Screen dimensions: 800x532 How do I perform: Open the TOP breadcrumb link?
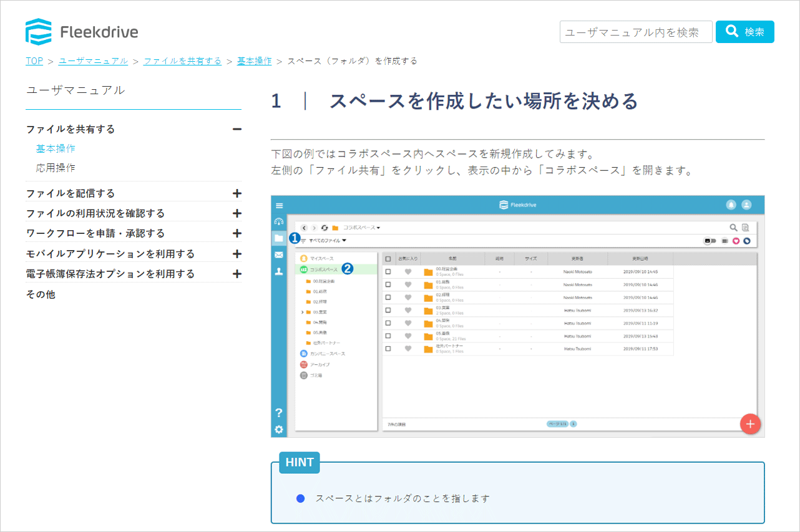coord(34,60)
